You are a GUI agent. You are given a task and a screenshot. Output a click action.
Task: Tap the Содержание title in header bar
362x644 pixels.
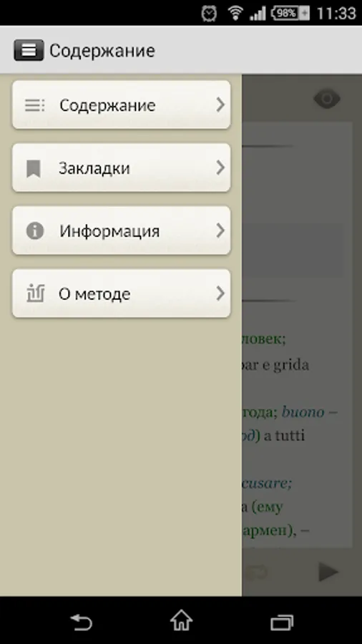(102, 51)
